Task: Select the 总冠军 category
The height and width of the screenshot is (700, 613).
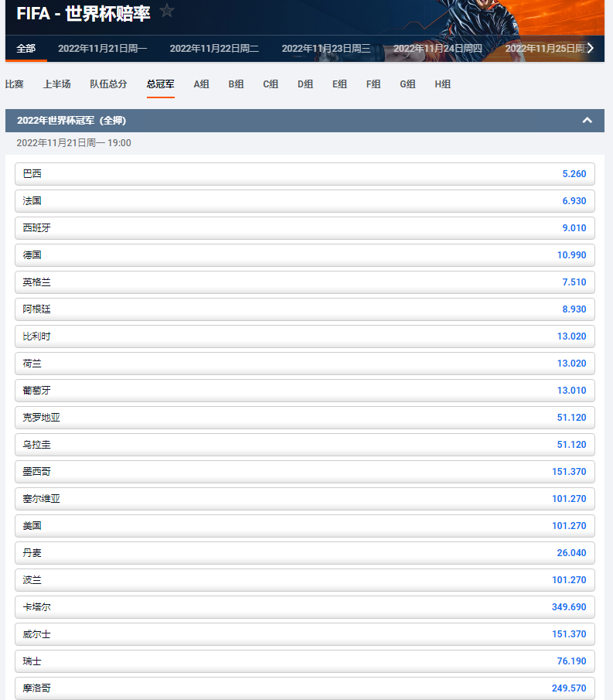Action: coord(160,84)
